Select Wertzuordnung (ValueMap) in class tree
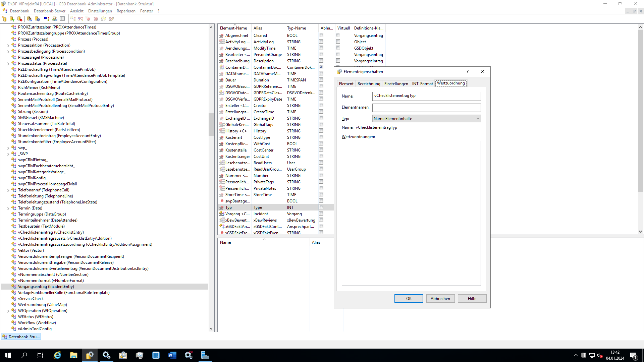Screen dimensions: 644x362 point(42,305)
